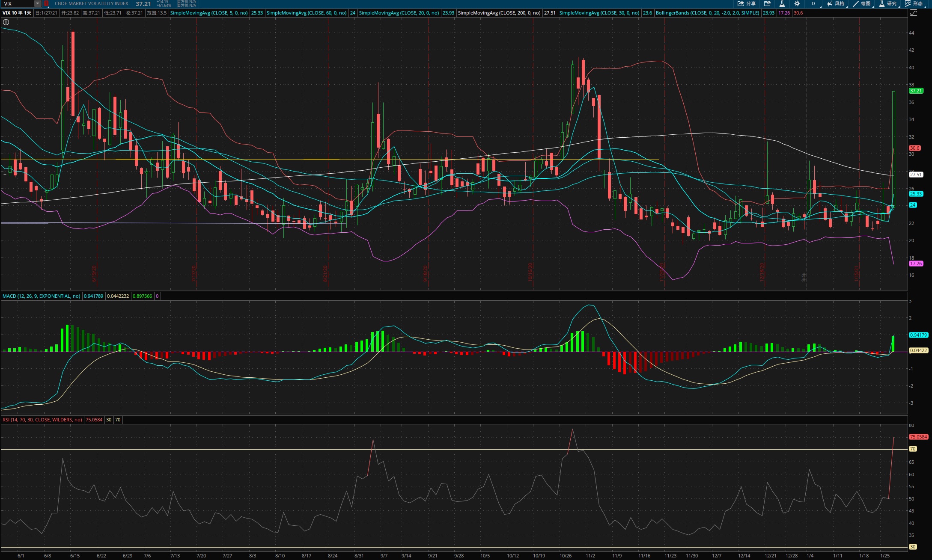Click the last price 37.21 in header
Viewport: 932px width, 560px height.
(143, 4)
